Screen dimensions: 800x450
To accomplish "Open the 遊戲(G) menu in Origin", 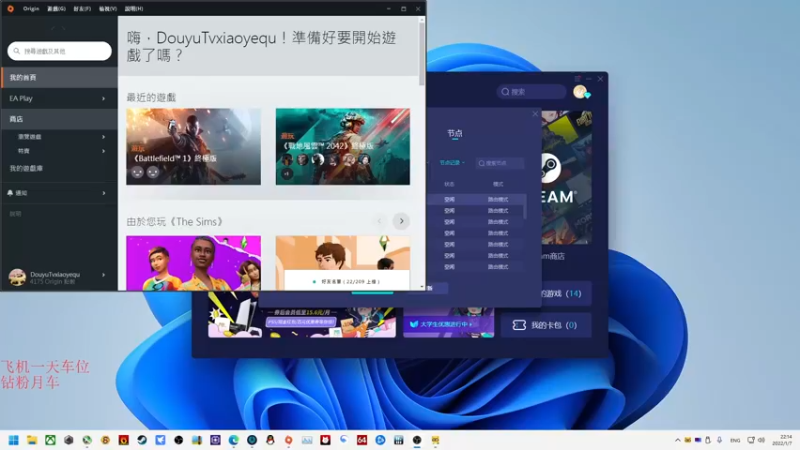I will click(56, 9).
